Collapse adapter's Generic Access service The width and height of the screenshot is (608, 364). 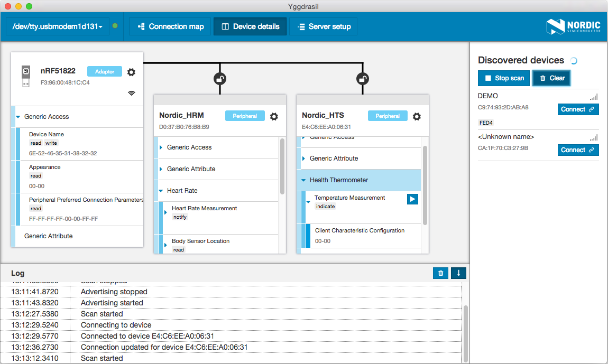(18, 117)
